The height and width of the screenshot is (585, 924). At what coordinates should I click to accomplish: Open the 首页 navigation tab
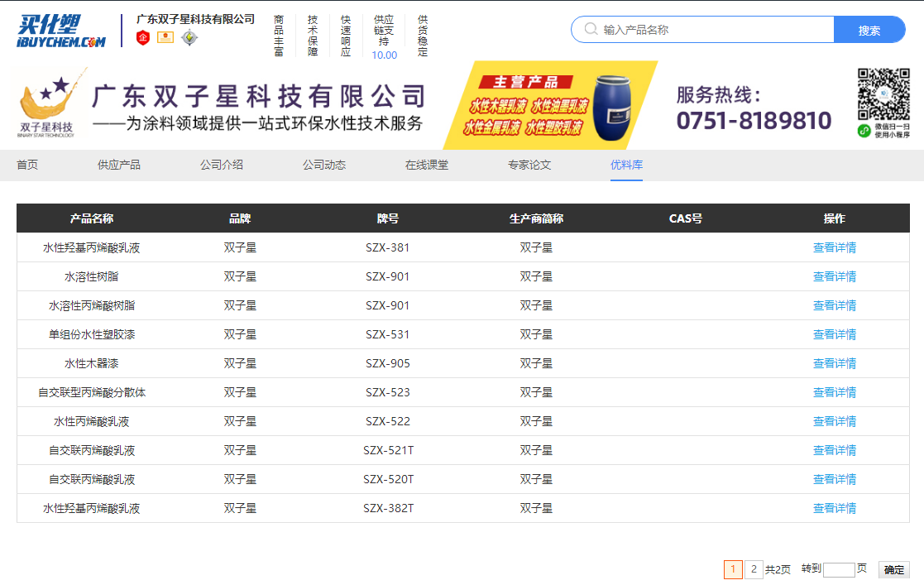pos(27,165)
